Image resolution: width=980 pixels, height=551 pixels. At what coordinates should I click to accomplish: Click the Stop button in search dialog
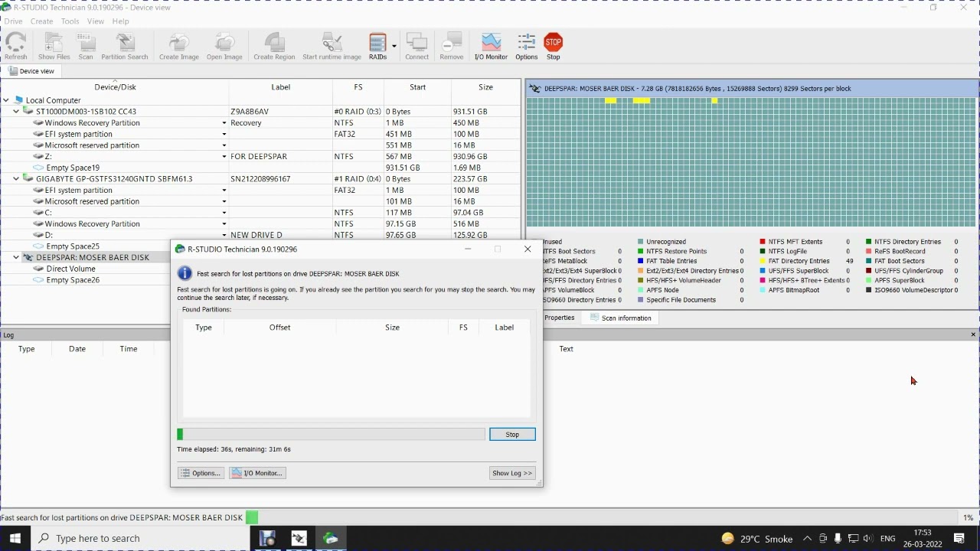coord(512,435)
